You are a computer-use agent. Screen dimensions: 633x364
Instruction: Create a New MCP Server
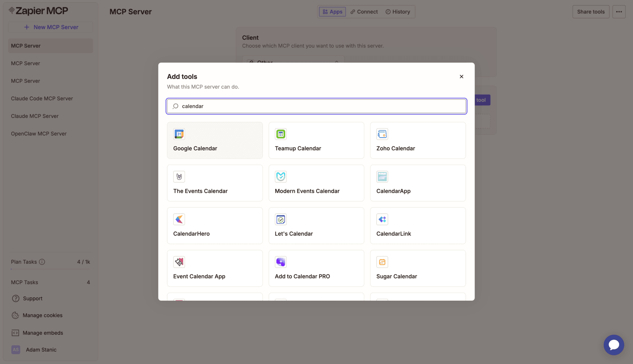tap(51, 27)
